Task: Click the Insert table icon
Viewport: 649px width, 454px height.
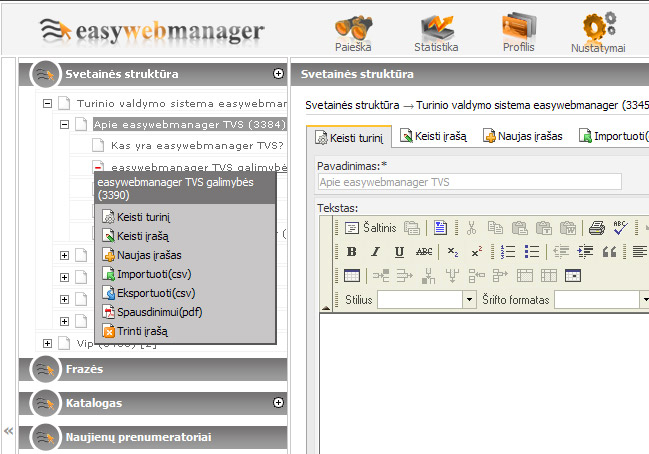Action: click(352, 276)
